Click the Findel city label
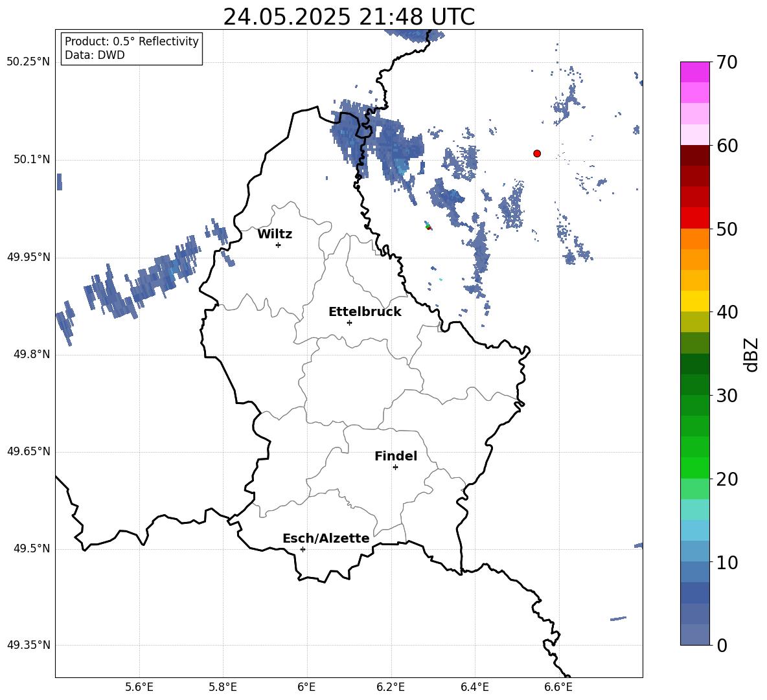The width and height of the screenshot is (767, 700). pos(396,456)
